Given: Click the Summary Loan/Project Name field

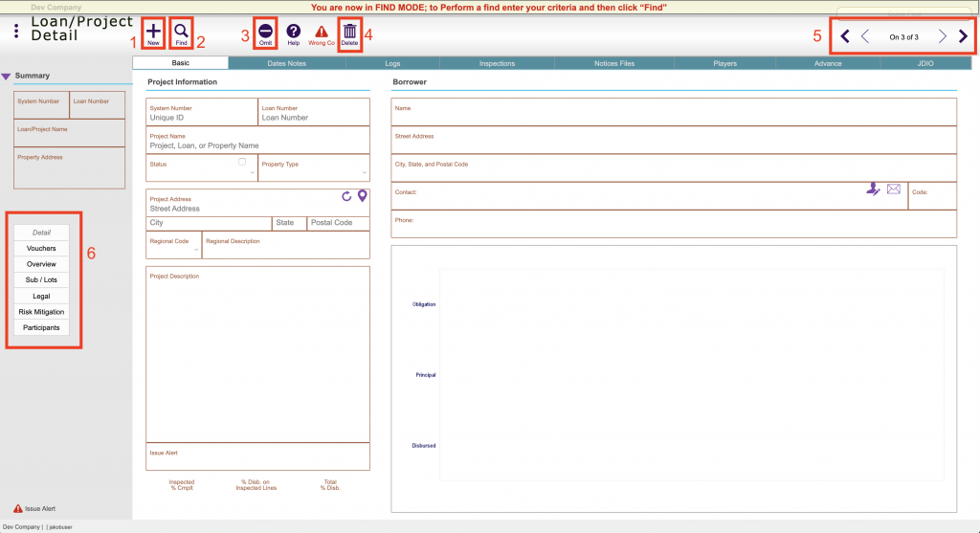Looking at the screenshot, I should (69, 133).
